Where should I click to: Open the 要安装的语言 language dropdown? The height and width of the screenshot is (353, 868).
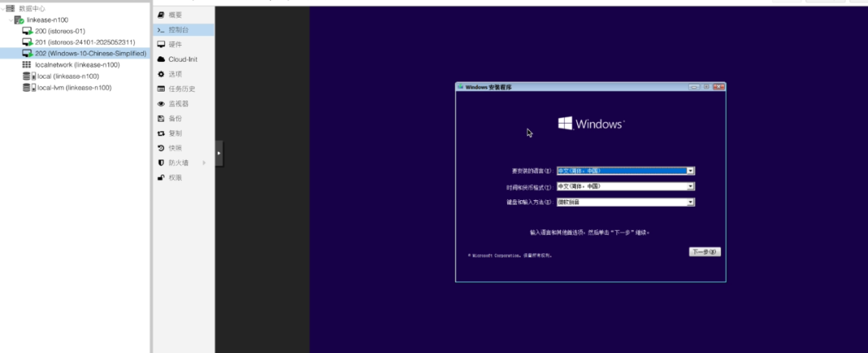(x=625, y=170)
